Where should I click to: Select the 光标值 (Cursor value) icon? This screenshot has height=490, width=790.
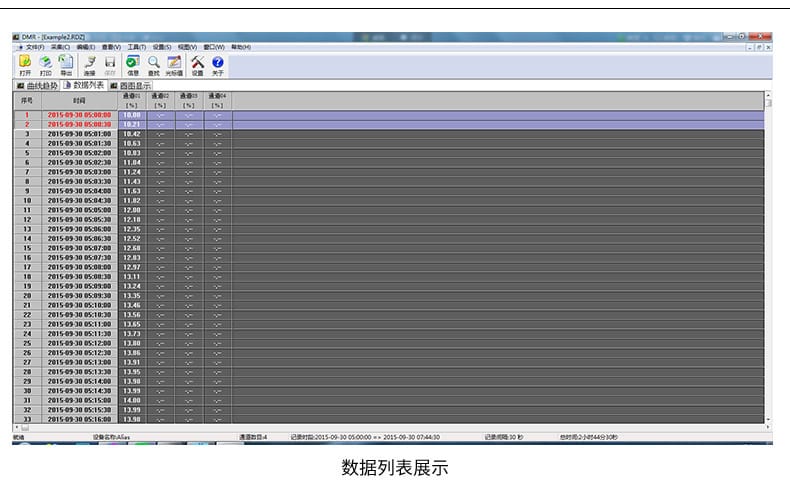point(174,64)
